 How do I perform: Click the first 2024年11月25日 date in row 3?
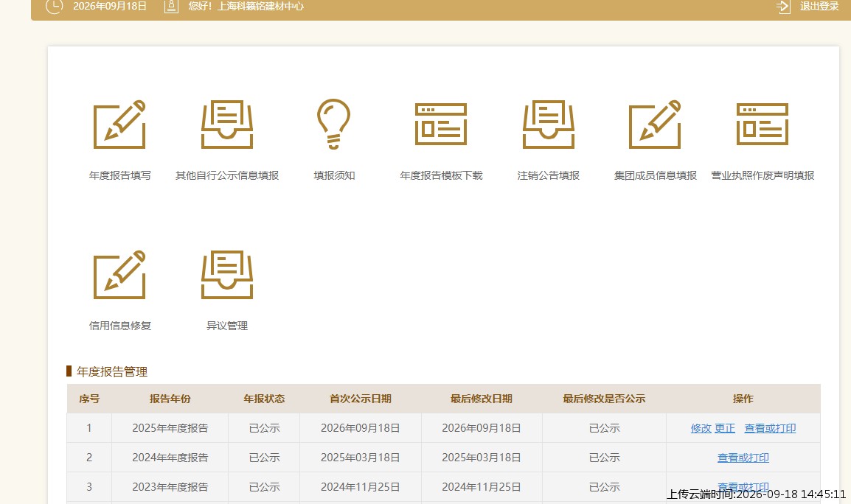pyautogui.click(x=361, y=486)
